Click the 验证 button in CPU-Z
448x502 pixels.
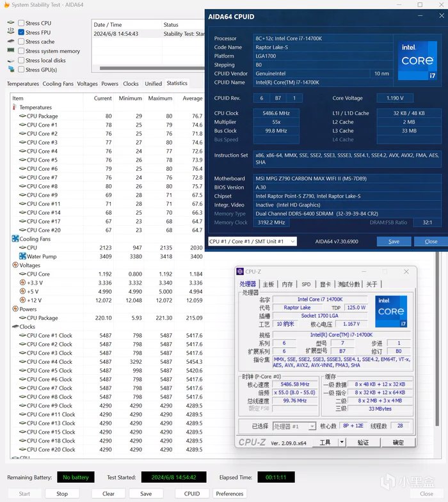click(363, 442)
